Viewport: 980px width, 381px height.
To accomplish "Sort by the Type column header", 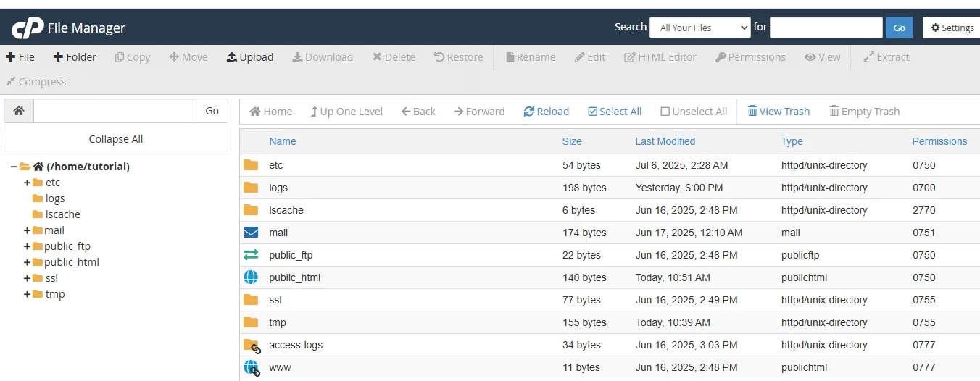I will [x=792, y=141].
